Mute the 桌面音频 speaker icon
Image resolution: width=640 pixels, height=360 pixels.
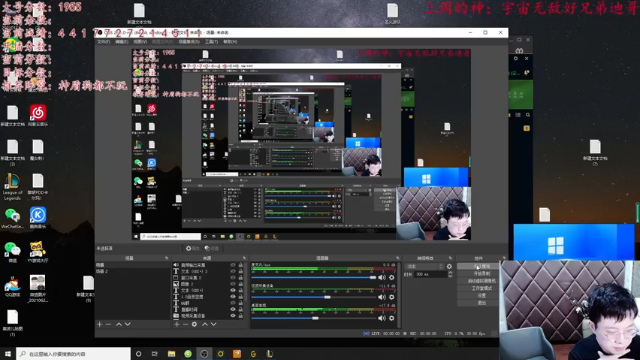[x=382, y=318]
